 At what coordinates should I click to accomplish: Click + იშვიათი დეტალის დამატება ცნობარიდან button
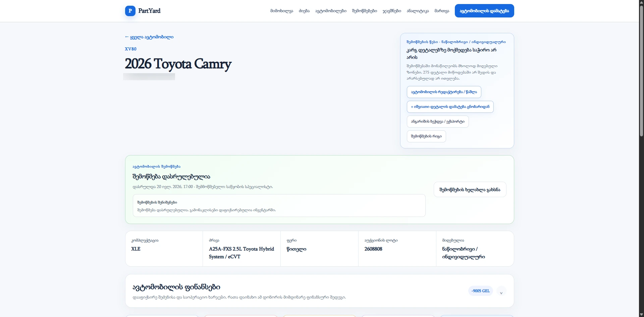click(450, 107)
